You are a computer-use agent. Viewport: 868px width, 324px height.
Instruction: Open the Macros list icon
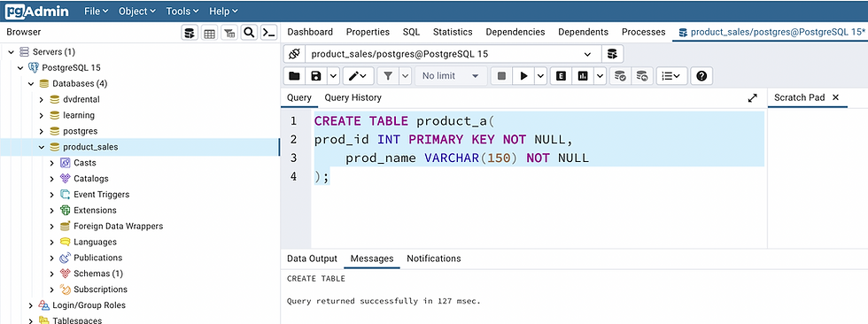point(671,76)
